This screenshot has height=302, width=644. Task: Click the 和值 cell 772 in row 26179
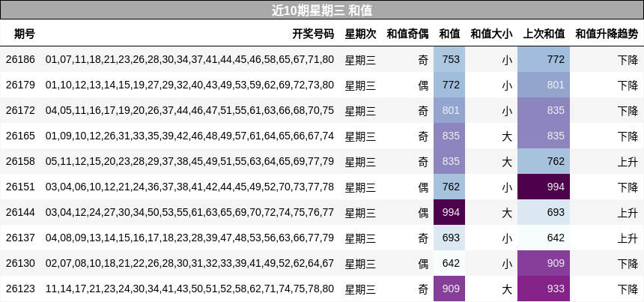tap(449, 85)
